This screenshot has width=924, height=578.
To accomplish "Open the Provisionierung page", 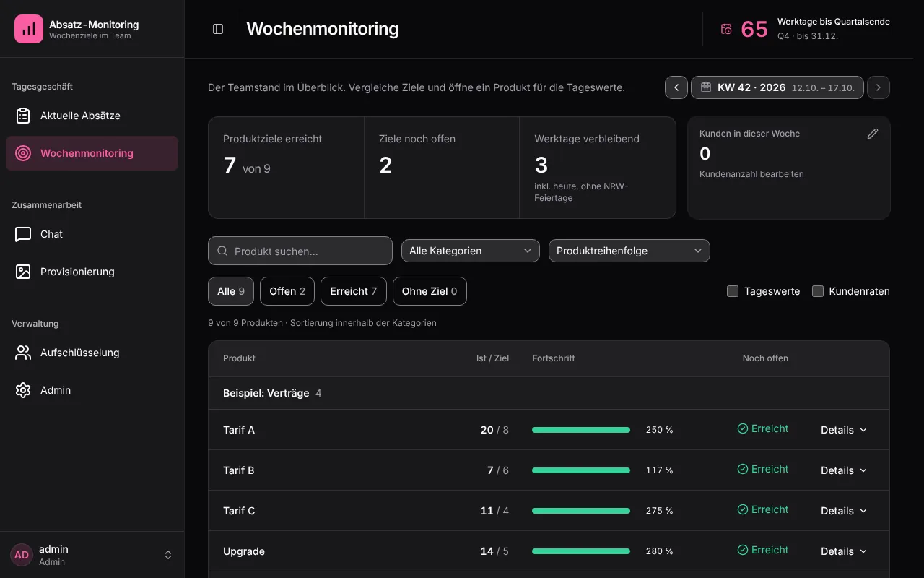I will 92,272.
